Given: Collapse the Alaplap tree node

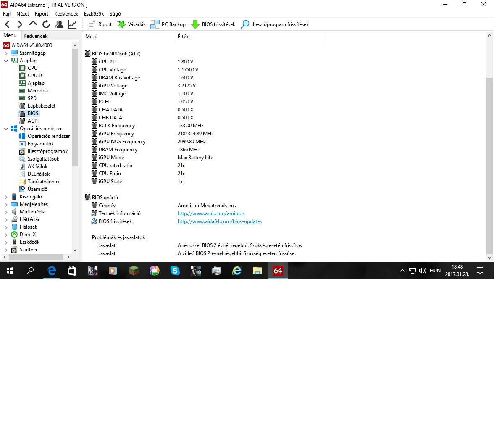Looking at the screenshot, I should [6, 61].
